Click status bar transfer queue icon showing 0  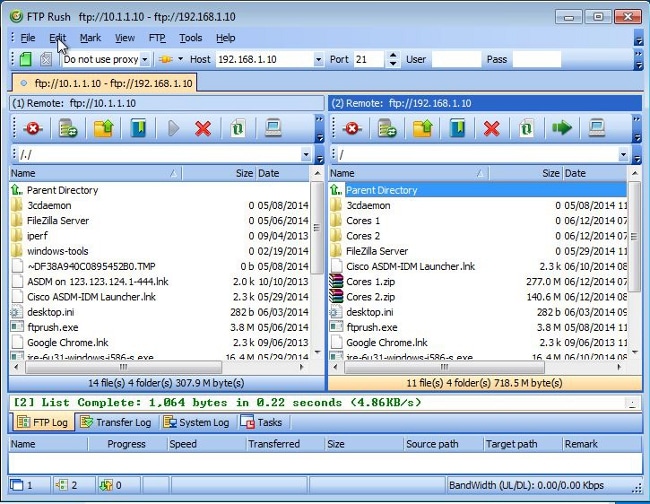(x=106, y=485)
